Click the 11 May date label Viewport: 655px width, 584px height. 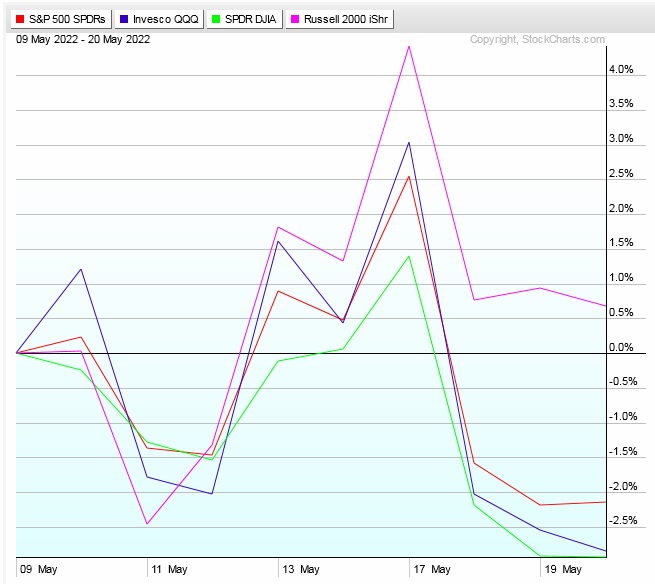click(x=169, y=569)
